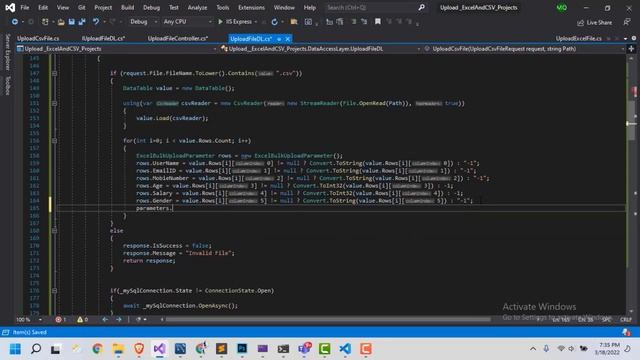The height and width of the screenshot is (360, 640).
Task: Open Visual Studio Code from taskbar
Action: (x=345, y=349)
